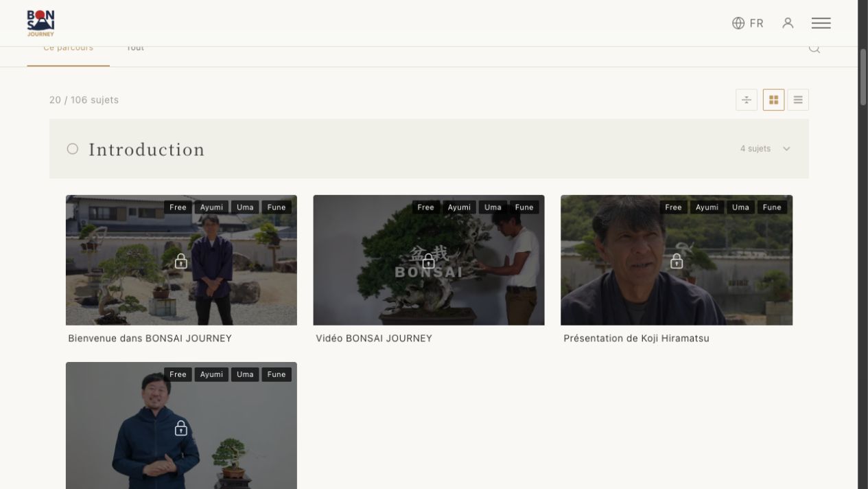Click Uma tag on Vidéo BONSAI JOURNEY card
Screen dimensions: 868x489
(x=493, y=207)
